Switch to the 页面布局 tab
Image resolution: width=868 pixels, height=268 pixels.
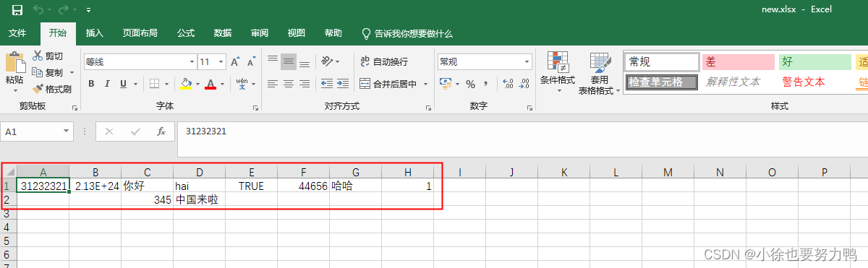point(140,33)
